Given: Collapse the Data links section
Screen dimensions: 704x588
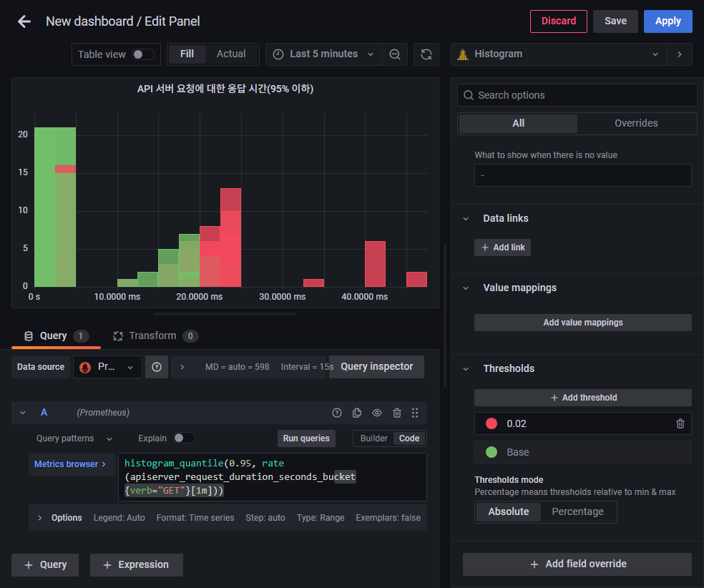Looking at the screenshot, I should tap(466, 219).
